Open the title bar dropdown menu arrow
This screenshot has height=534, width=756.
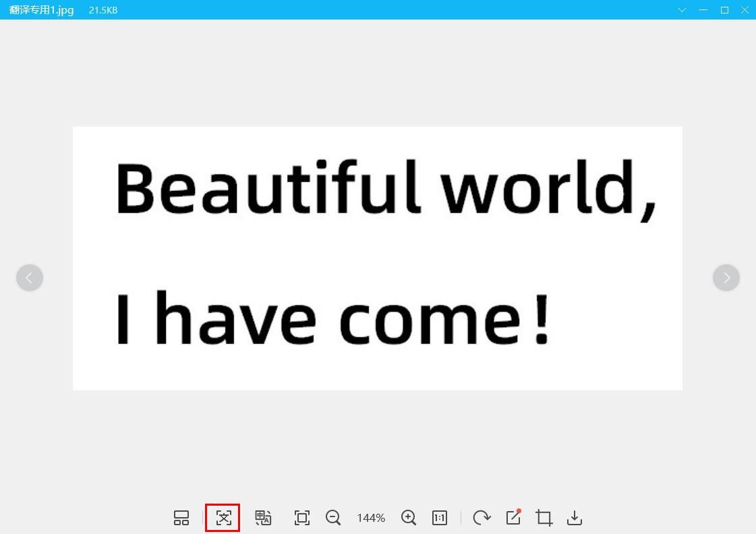click(x=682, y=10)
